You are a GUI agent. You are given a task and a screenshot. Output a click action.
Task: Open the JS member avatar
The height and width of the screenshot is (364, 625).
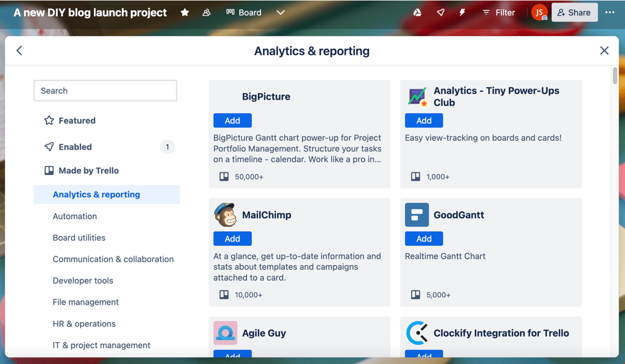tap(540, 13)
